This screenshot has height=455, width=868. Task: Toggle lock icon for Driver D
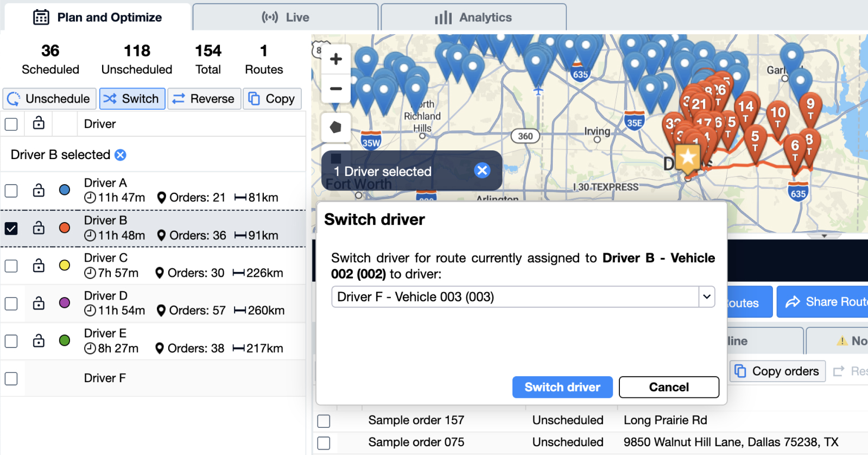pos(39,303)
